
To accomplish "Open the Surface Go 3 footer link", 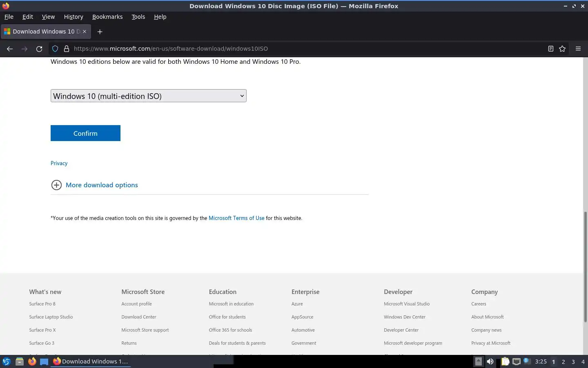I will click(42, 343).
